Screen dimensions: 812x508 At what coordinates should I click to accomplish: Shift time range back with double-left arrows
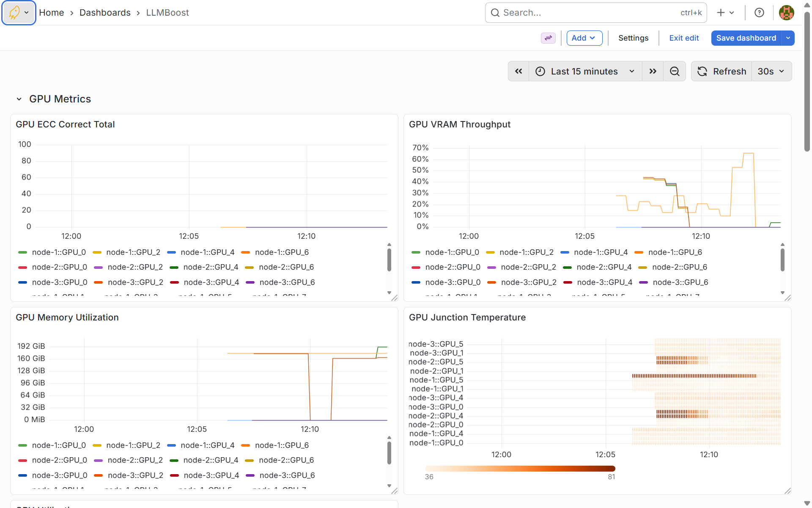click(518, 71)
